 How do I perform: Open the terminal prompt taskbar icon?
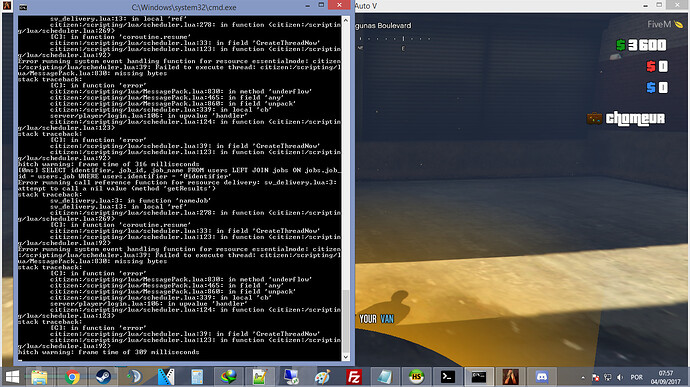pos(448,377)
